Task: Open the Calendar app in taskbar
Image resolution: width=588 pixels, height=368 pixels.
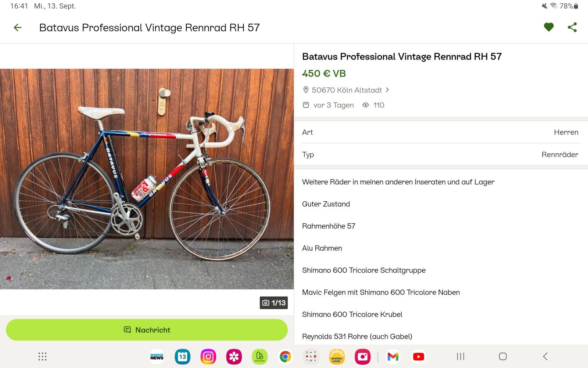Action: [x=183, y=357]
